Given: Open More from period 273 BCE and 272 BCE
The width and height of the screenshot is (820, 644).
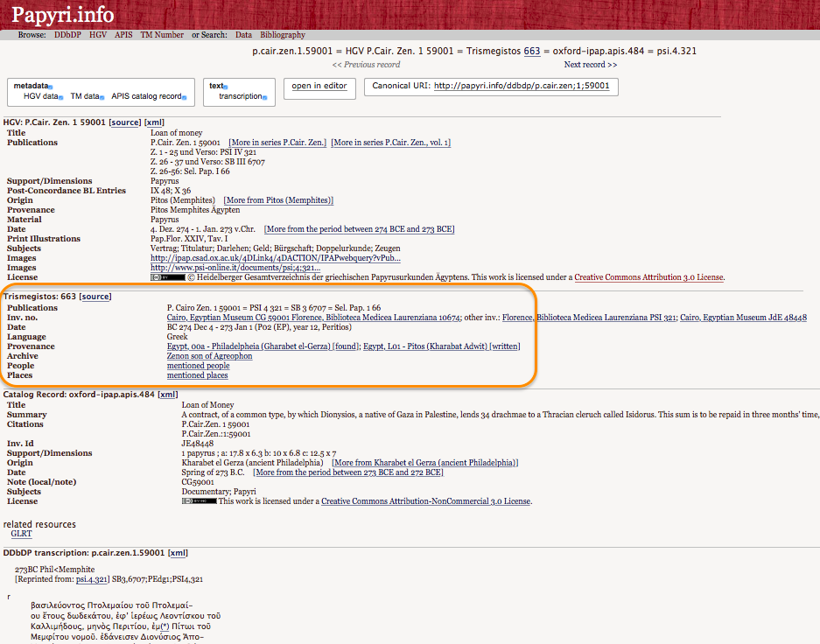Looking at the screenshot, I should coord(348,472).
